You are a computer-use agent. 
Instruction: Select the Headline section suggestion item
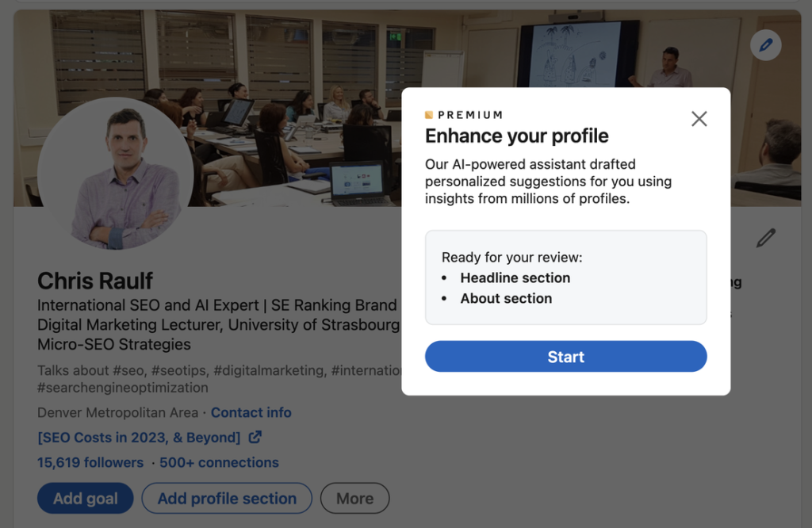click(x=515, y=278)
